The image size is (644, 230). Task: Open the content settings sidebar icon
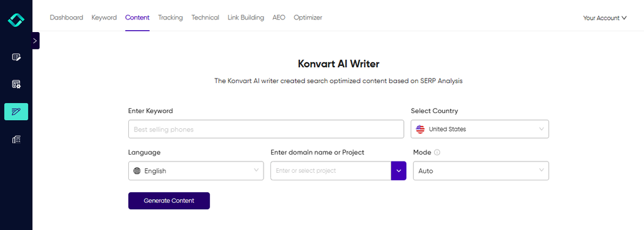click(x=16, y=84)
